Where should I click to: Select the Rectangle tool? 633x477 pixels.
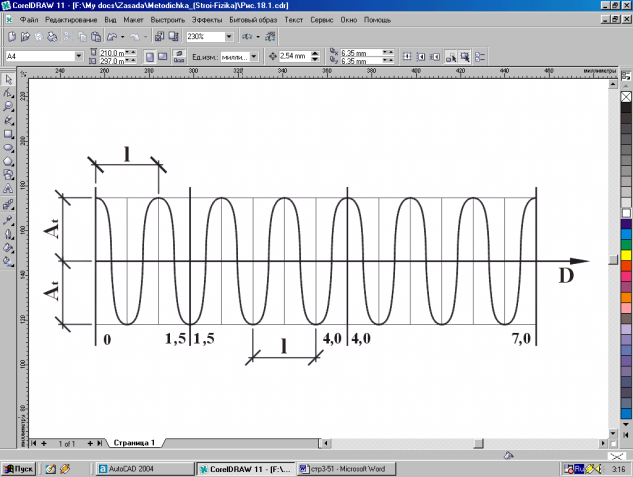[8, 133]
